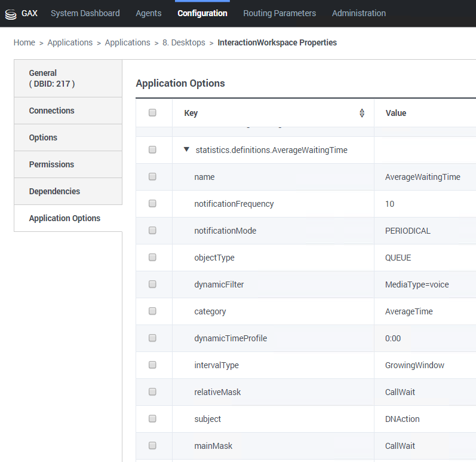The height and width of the screenshot is (462, 476).
Task: Toggle the select-all checkbox in header
Action: 152,113
